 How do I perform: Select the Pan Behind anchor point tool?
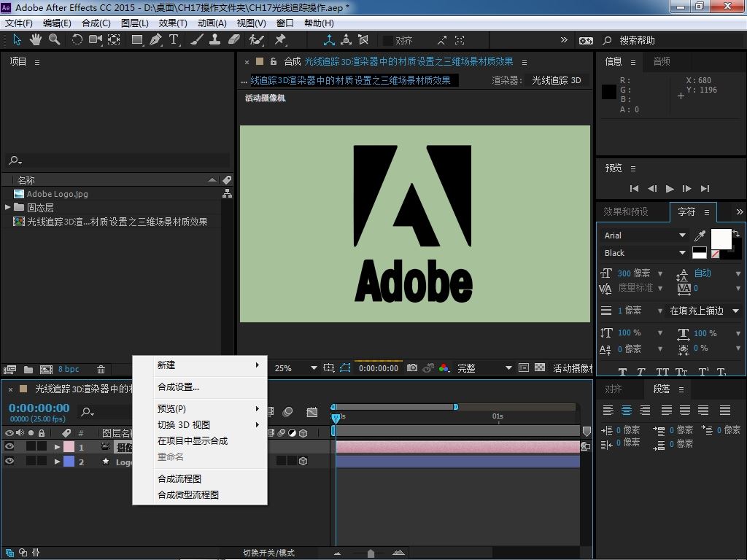point(114,40)
